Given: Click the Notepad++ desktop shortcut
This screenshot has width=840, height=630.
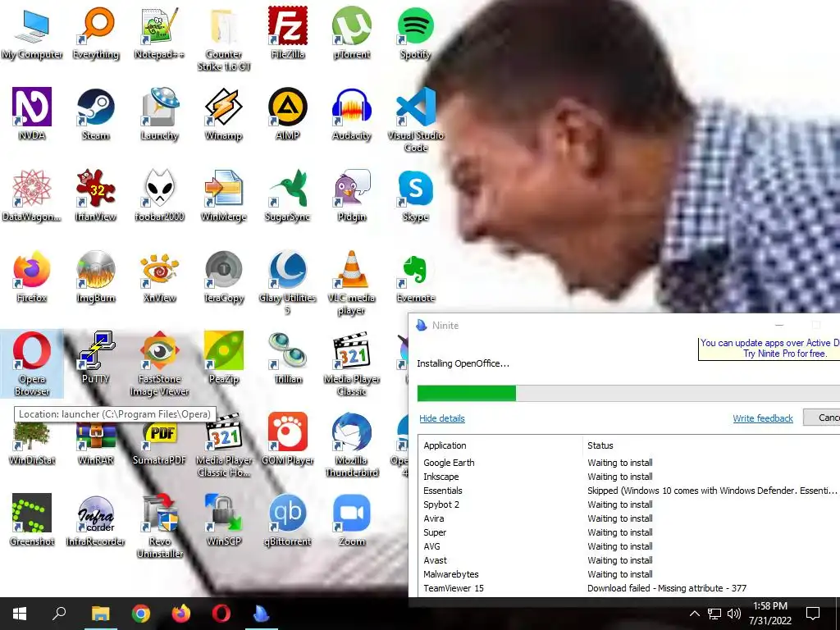Looking at the screenshot, I should (159, 34).
